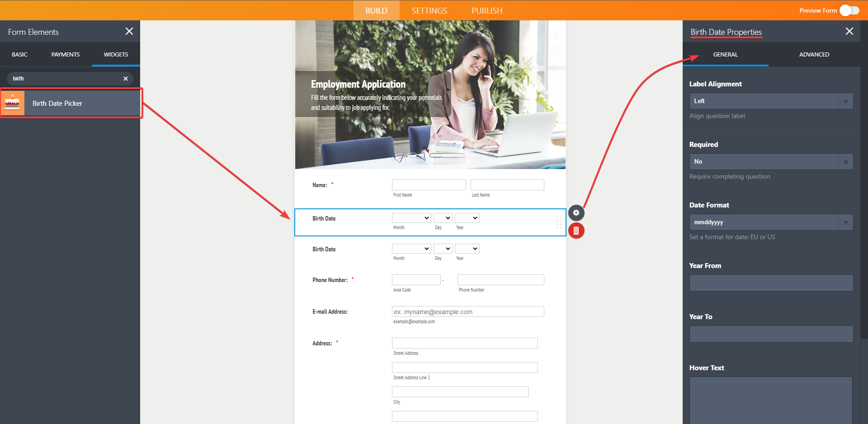Go to the Settings tab

click(x=429, y=10)
